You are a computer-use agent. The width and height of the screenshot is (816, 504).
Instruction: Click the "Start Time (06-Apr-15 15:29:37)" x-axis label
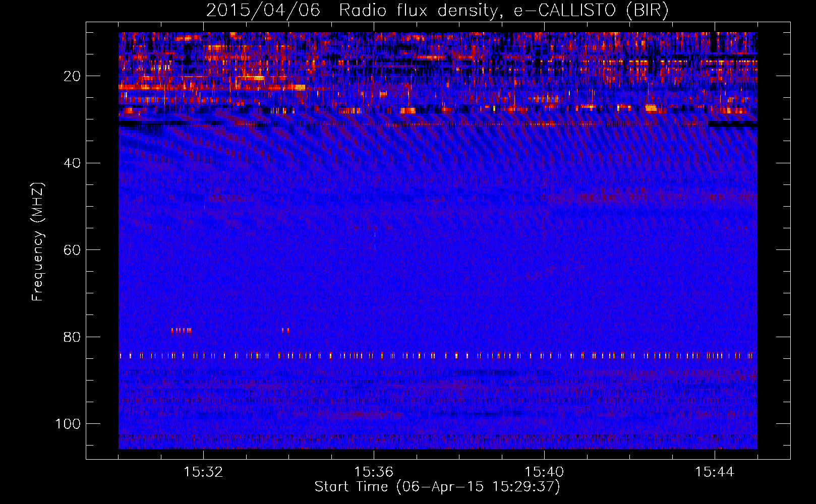point(437,487)
